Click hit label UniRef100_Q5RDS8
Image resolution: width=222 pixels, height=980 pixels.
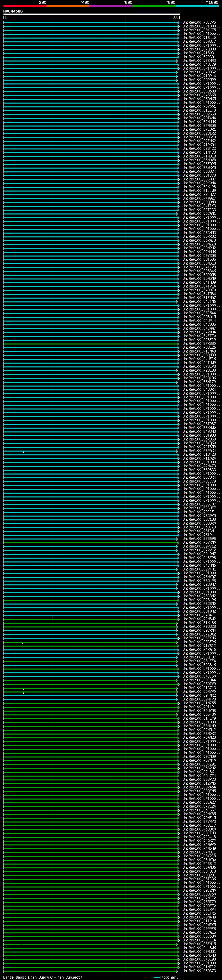tap(199, 439)
